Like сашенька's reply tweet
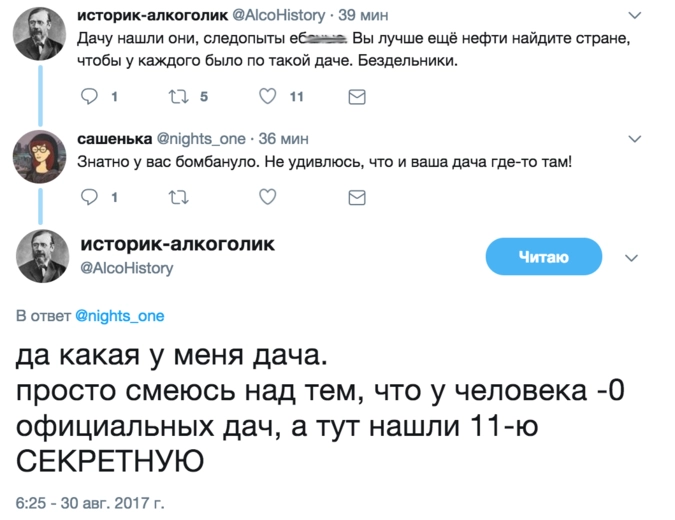Image resolution: width=675 pixels, height=520 pixels. (x=267, y=198)
